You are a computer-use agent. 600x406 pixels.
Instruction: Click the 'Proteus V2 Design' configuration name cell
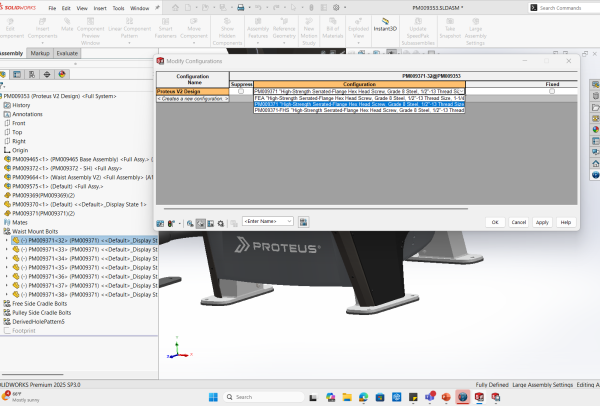[x=193, y=91]
